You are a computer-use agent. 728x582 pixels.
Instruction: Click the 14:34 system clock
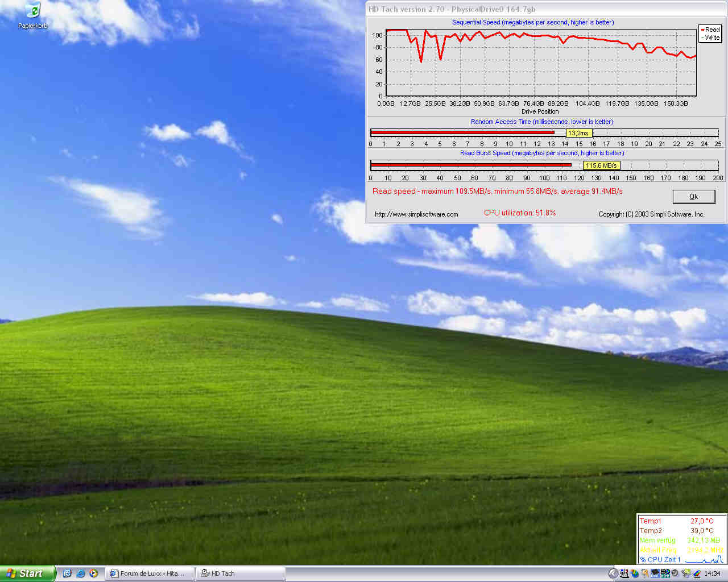pos(712,573)
